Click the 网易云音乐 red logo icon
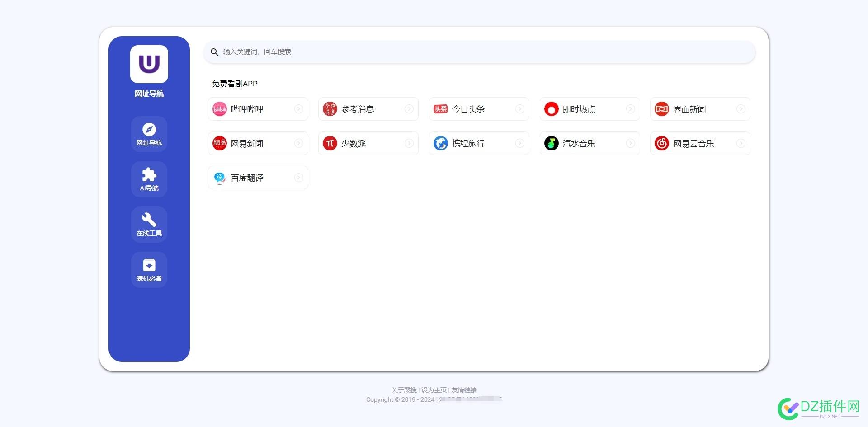868x427 pixels. tap(662, 143)
